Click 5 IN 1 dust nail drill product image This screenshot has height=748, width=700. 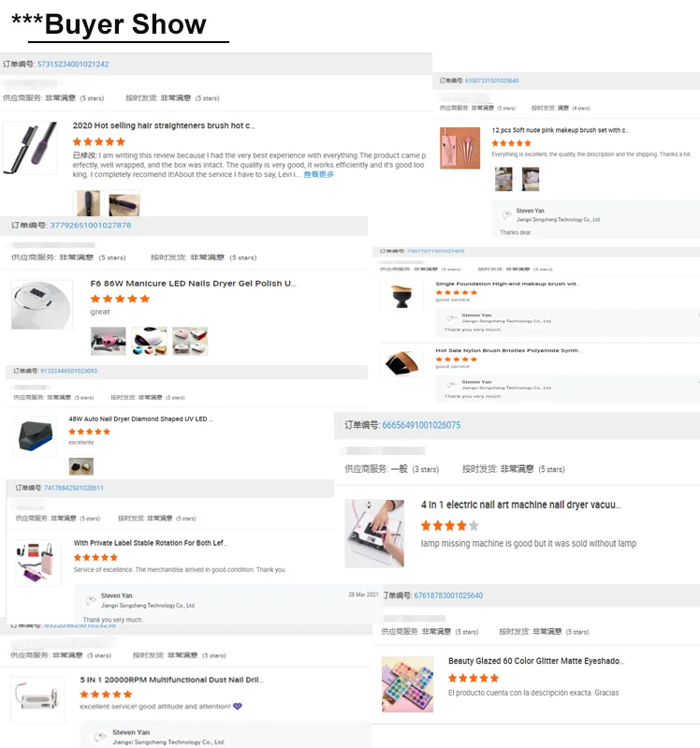coord(37,699)
